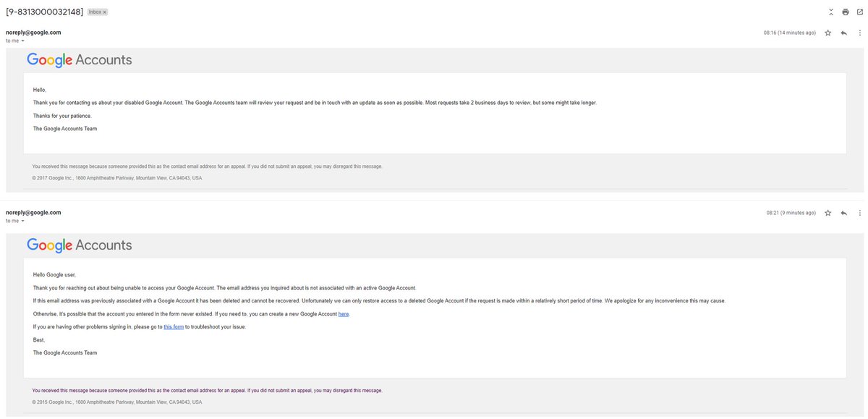This screenshot has width=868, height=419.
Task: Click the © 2015 Google Inc. footer address
Action: pyautogui.click(x=117, y=402)
